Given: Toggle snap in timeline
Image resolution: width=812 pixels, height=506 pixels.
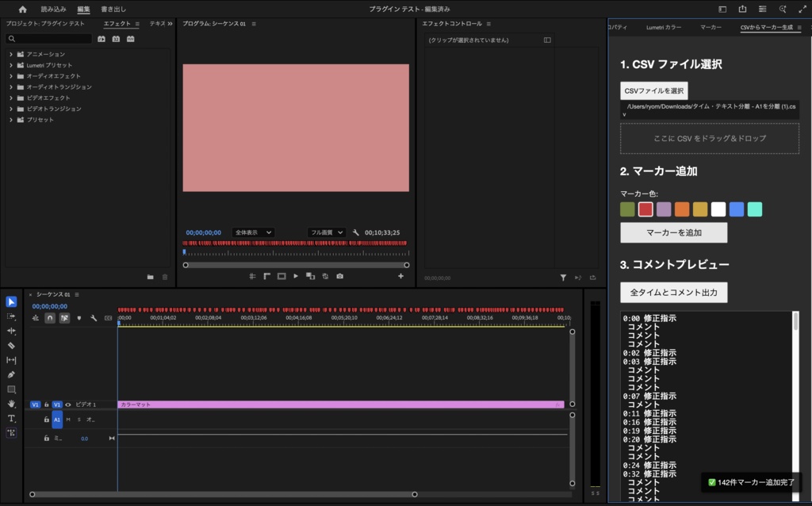Looking at the screenshot, I should (x=50, y=318).
